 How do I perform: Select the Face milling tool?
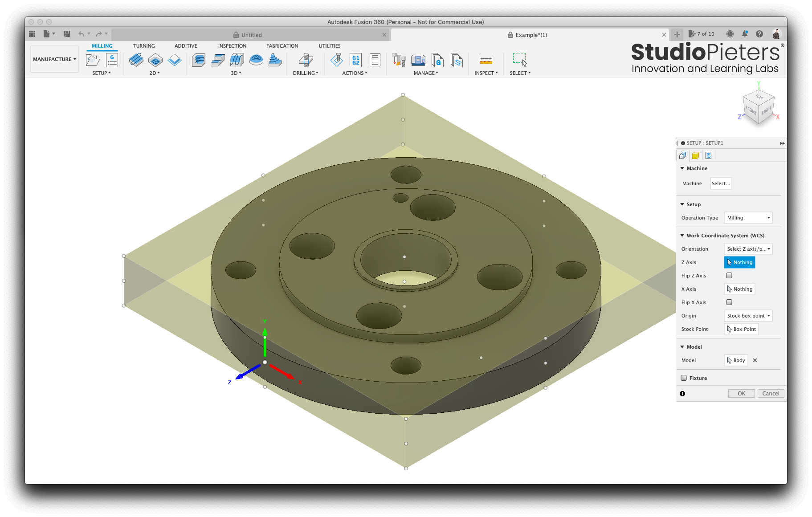tap(175, 60)
